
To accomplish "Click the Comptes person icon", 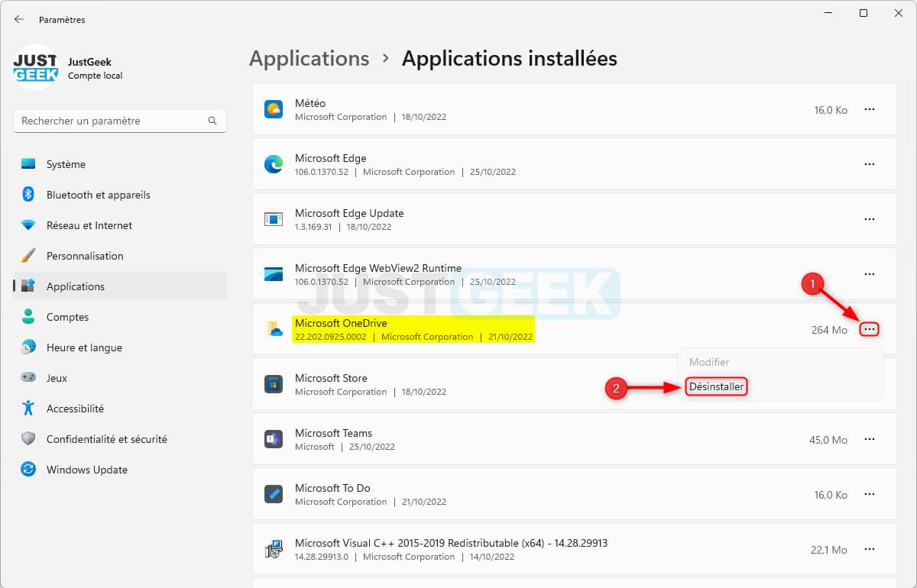I will (28, 317).
